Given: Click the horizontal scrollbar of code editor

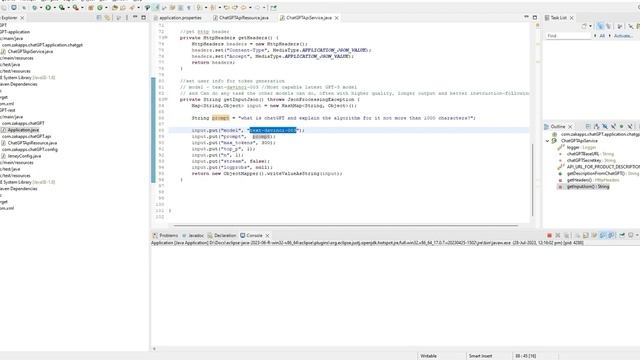Looking at the screenshot, I should [x=345, y=225].
